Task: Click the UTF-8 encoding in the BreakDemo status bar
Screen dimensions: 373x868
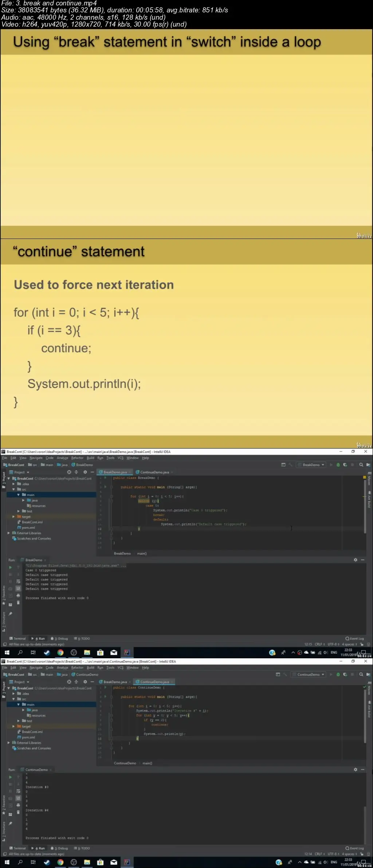Action: [333, 644]
